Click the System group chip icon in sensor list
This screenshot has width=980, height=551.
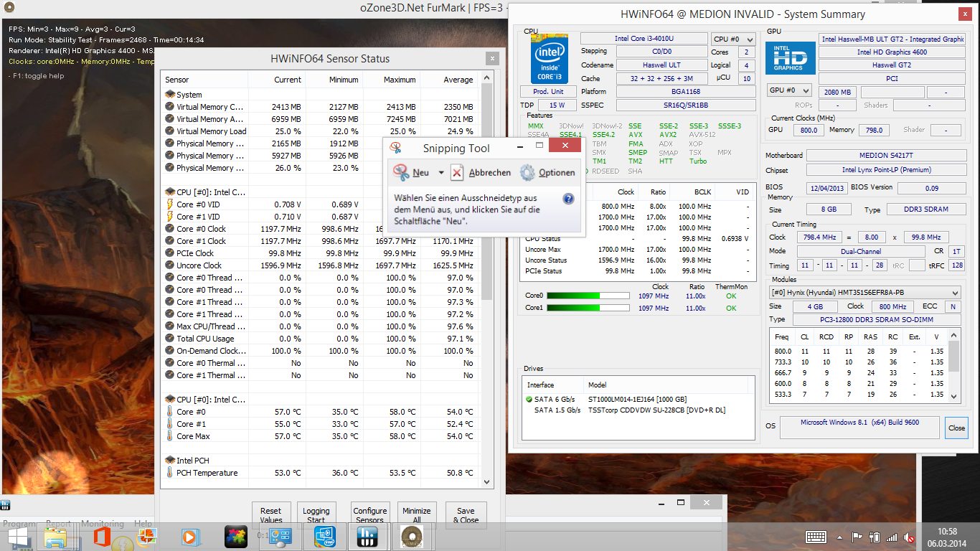170,95
